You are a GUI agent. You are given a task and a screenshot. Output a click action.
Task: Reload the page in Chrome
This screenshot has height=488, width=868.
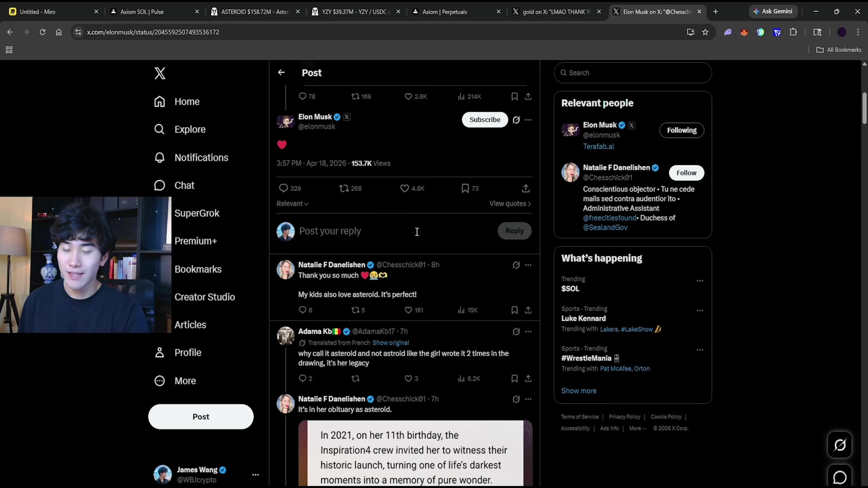click(x=42, y=32)
